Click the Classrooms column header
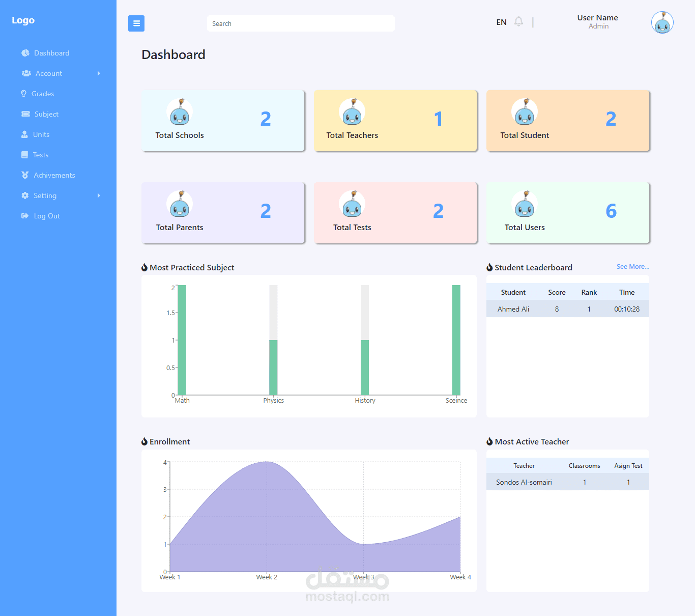Screen dimensions: 695x616 tap(585, 466)
